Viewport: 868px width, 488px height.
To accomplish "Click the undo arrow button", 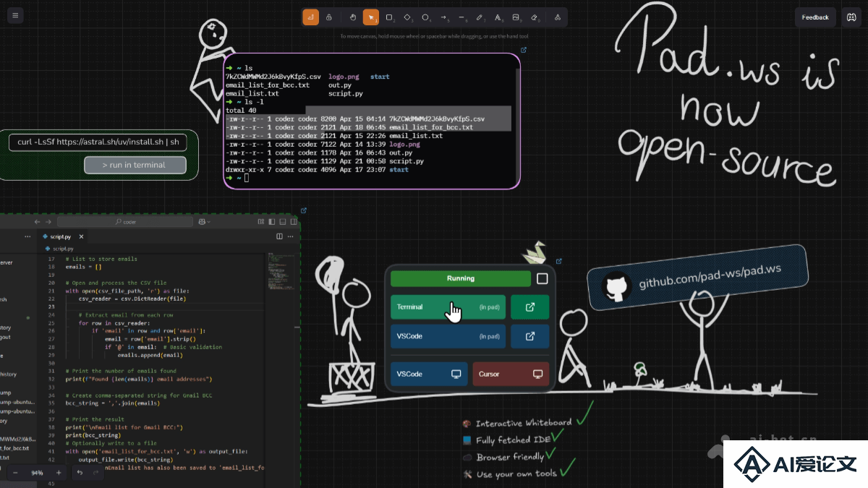I will coord(80,472).
